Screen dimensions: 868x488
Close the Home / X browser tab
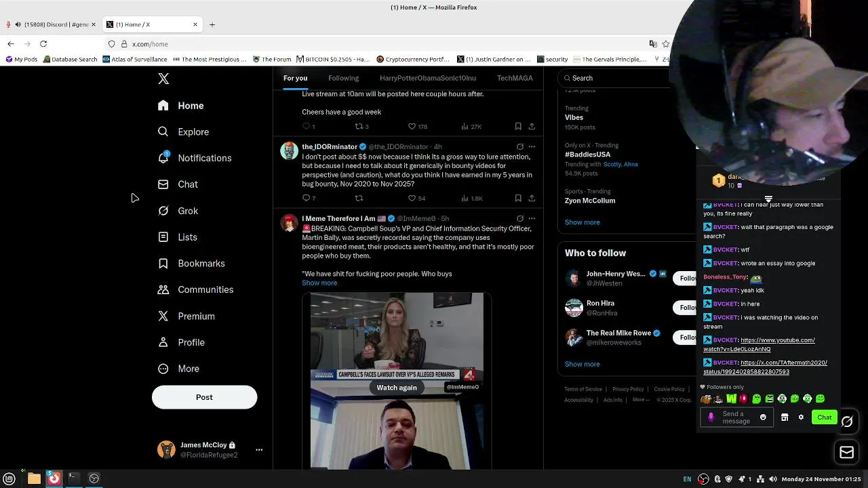pos(195,24)
